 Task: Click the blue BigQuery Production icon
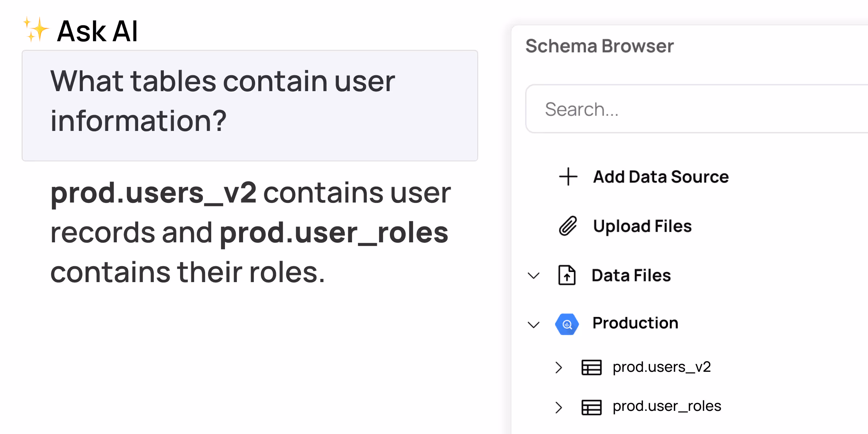point(567,324)
